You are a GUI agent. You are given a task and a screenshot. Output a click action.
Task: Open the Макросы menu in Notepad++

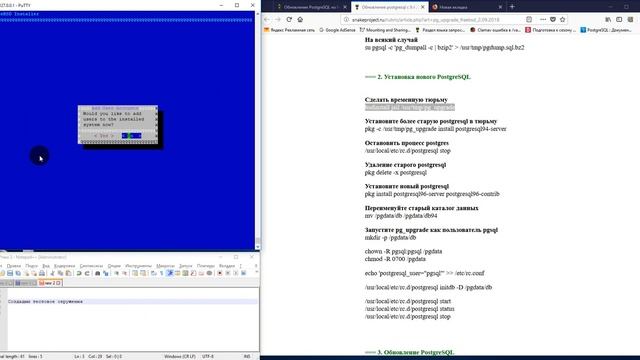[165, 266]
